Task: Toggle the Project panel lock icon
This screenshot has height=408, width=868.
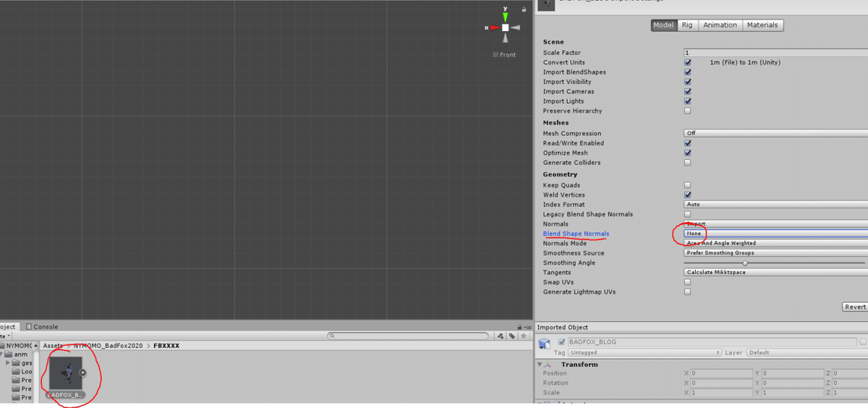Action: coord(519,327)
